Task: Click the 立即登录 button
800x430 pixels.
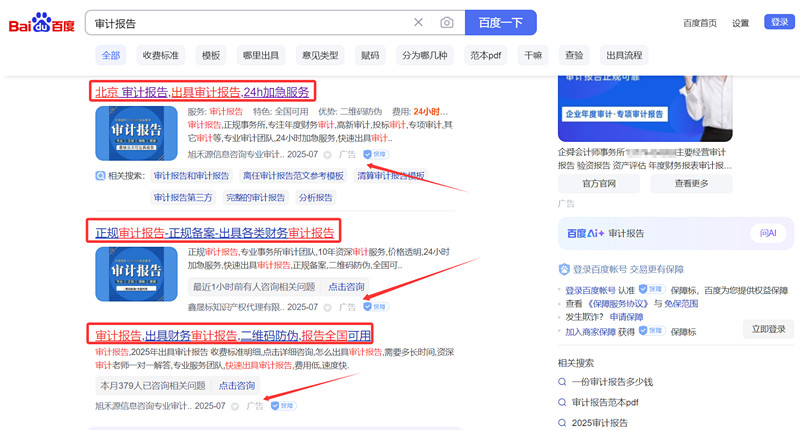Action: pos(768,329)
